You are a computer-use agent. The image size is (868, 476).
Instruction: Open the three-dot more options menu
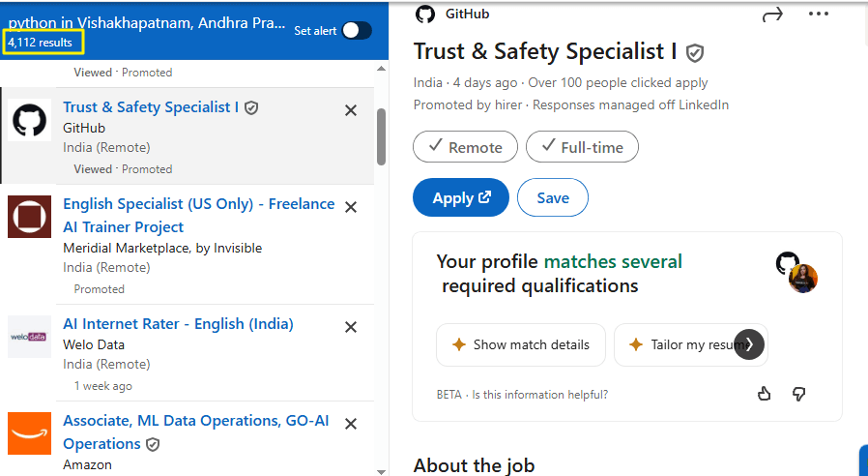[x=818, y=14]
